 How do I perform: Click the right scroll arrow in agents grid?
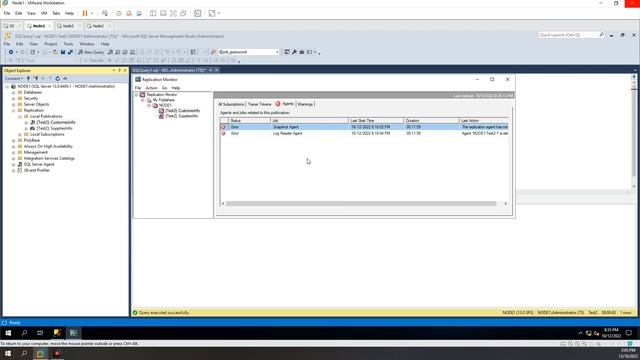506,204
